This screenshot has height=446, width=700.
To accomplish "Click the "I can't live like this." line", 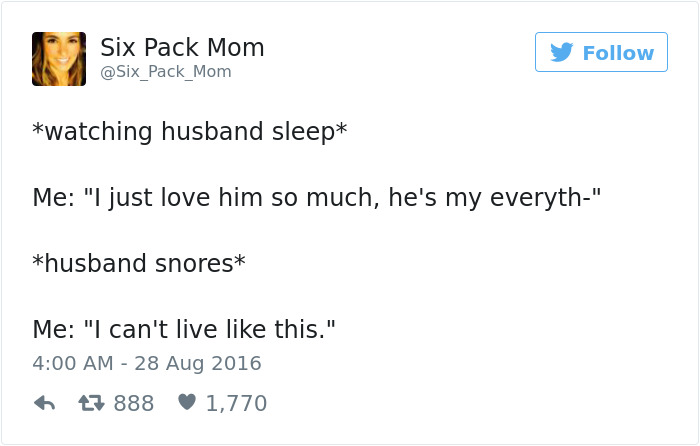I will (x=183, y=329).
